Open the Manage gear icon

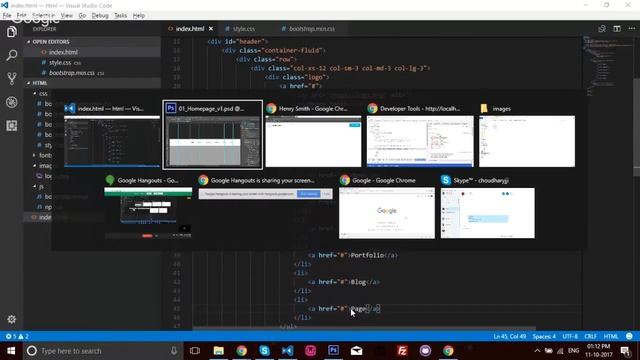11,319
